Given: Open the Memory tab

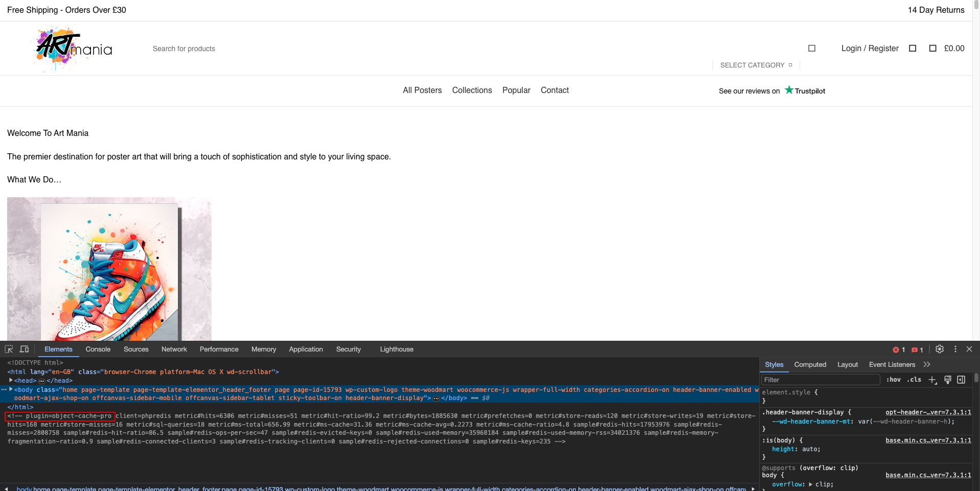Looking at the screenshot, I should pos(264,349).
